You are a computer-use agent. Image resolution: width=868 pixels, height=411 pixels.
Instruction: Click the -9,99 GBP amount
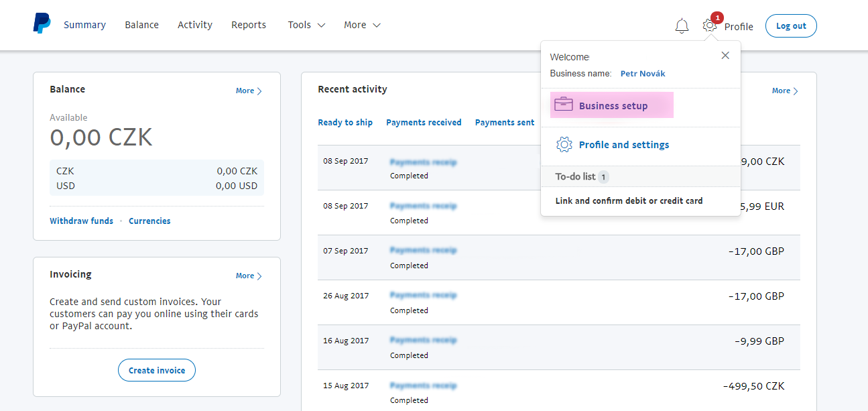759,341
